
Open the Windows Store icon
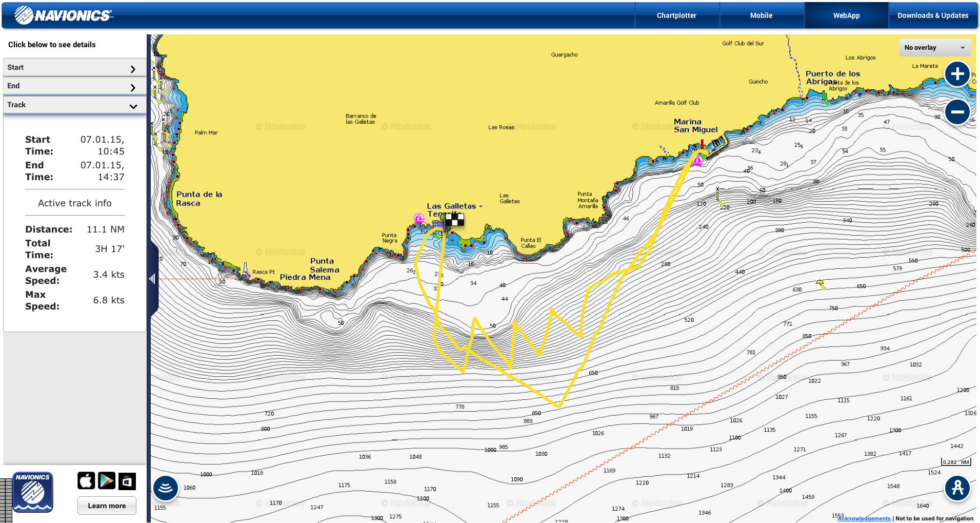click(x=127, y=481)
